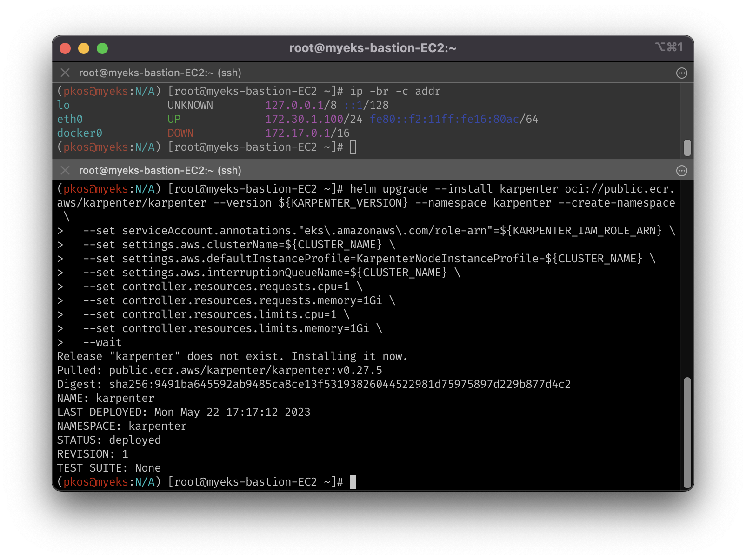Open the top pane's options menu icon
Image resolution: width=746 pixels, height=560 pixels.
(x=682, y=73)
